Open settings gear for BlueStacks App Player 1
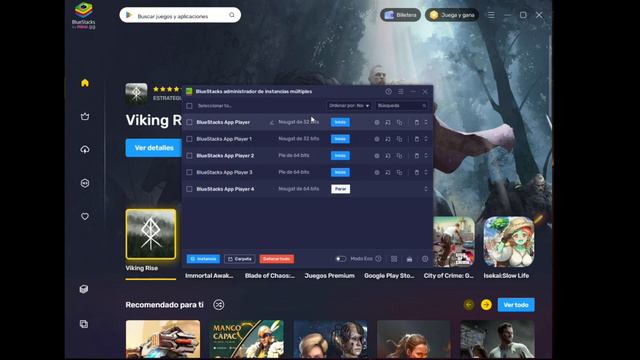Viewport: 640px width, 360px height. coord(377,139)
